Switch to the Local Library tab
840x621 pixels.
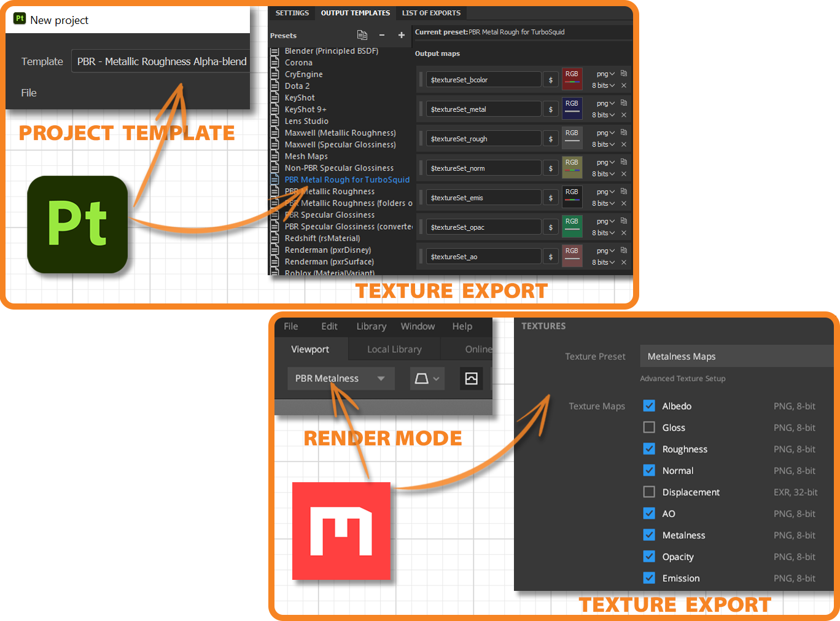pyautogui.click(x=394, y=349)
